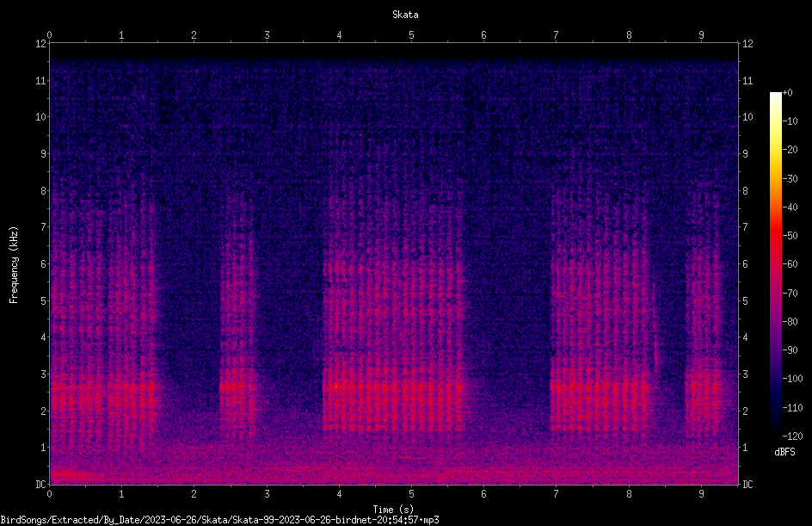Click the "-80" color scale label

point(790,322)
